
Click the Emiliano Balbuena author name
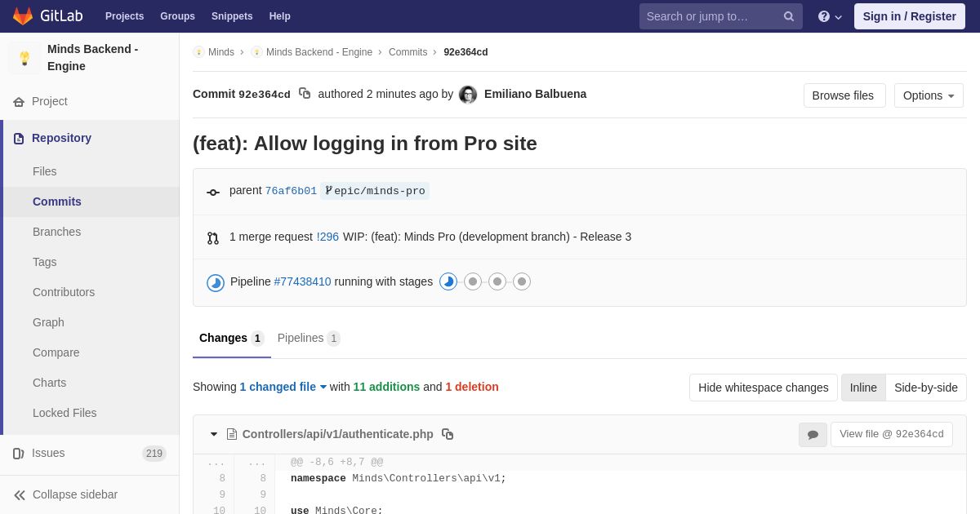pyautogui.click(x=535, y=94)
